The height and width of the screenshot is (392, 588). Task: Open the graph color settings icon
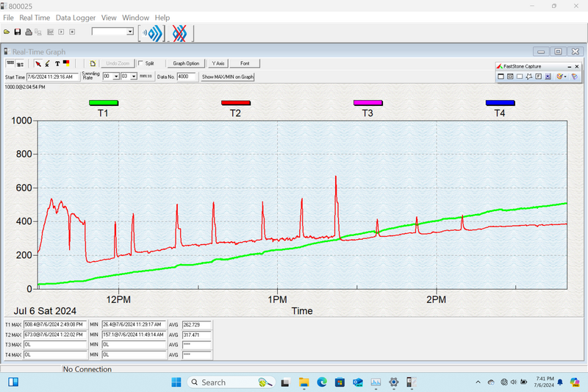coord(66,64)
